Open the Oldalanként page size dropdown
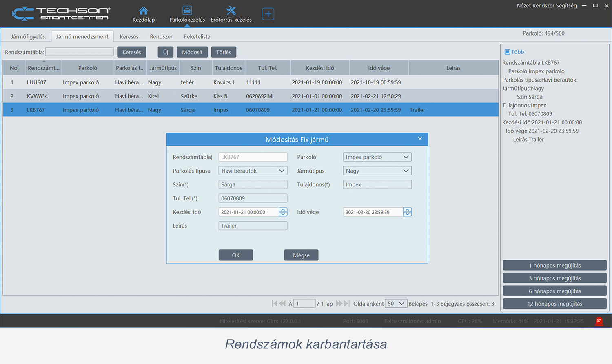The image size is (612, 364). click(x=401, y=304)
